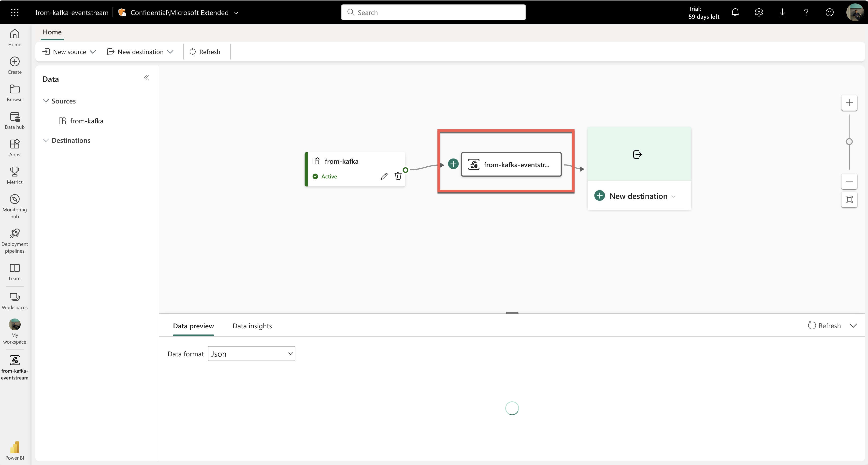Zoom in canvas with plus button

pyautogui.click(x=849, y=103)
